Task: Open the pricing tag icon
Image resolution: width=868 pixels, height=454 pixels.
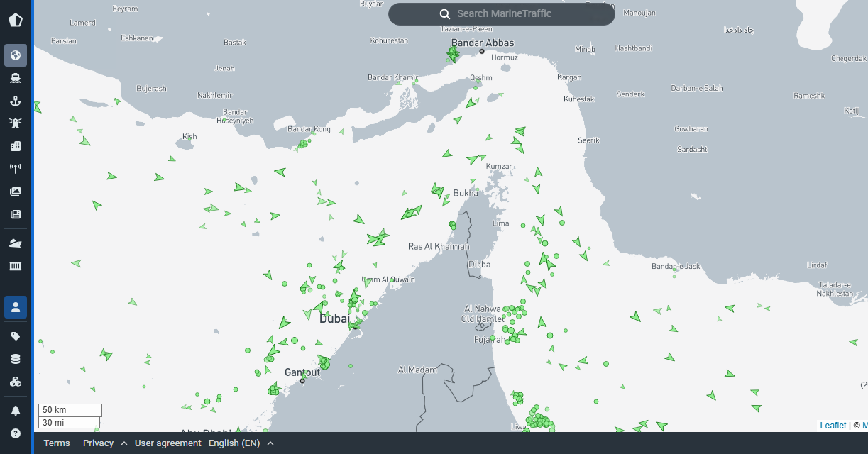Action: coord(16,336)
